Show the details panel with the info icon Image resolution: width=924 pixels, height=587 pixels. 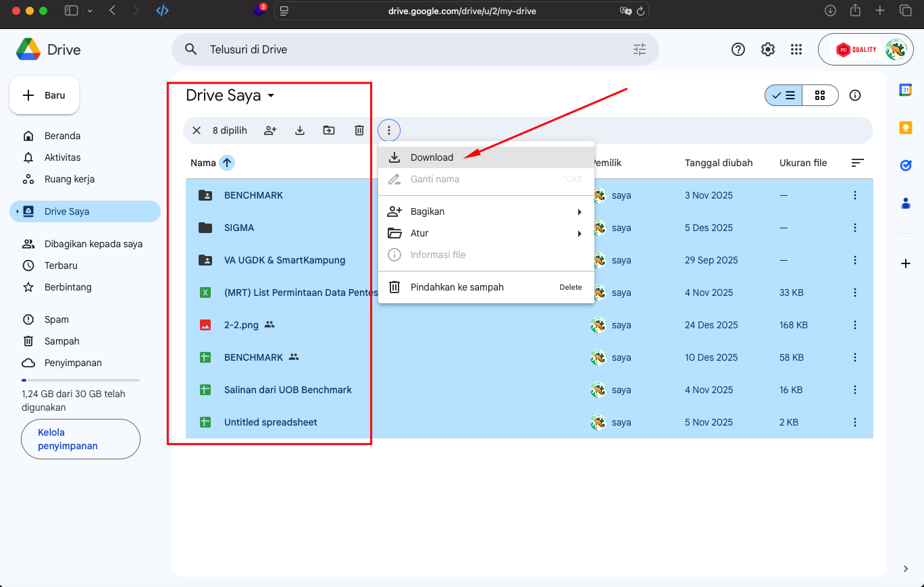click(854, 95)
